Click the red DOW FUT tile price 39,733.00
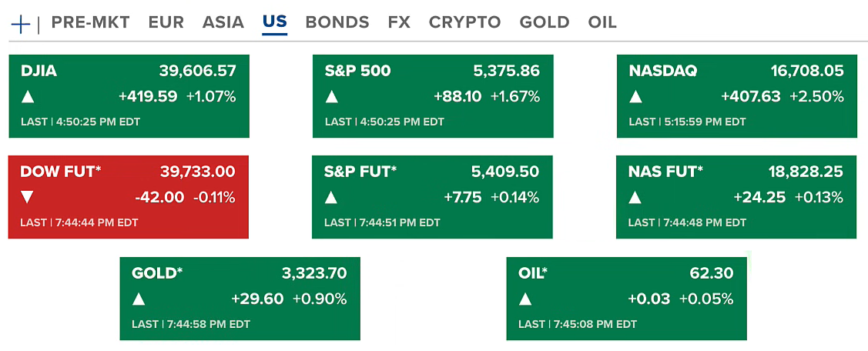868x351 pixels. click(197, 172)
